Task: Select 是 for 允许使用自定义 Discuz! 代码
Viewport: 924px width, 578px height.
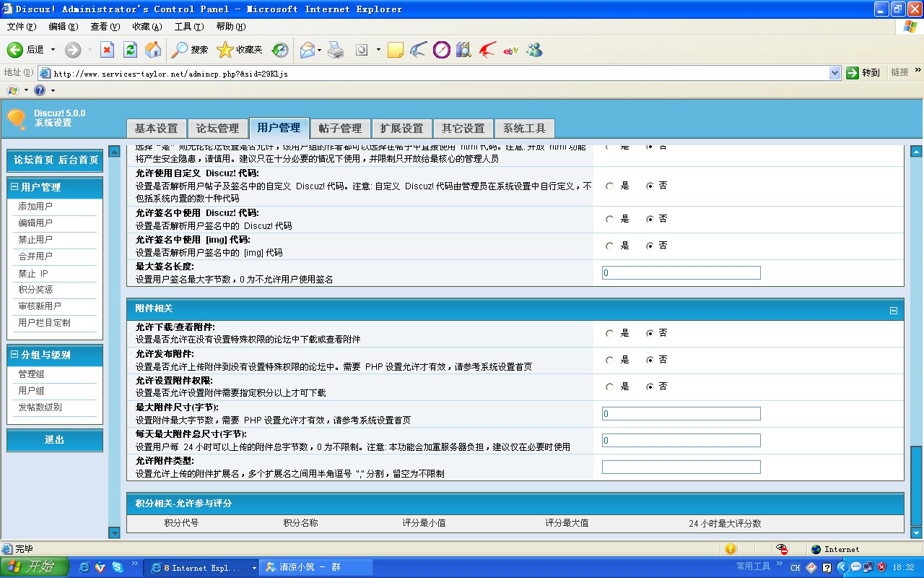Action: click(x=609, y=186)
